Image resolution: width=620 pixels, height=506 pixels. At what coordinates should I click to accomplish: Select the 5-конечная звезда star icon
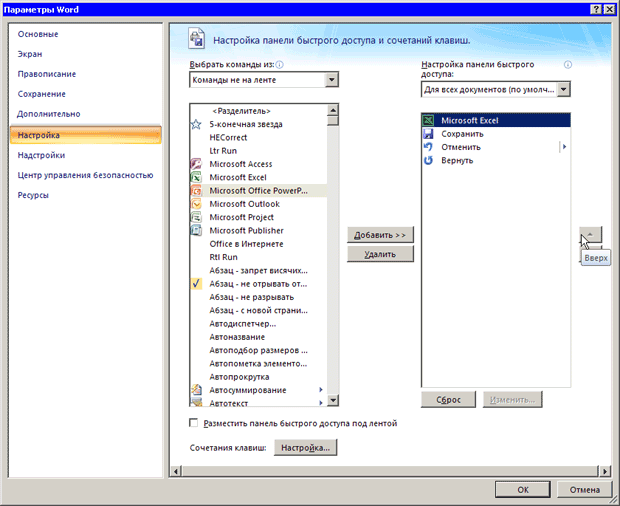pyautogui.click(x=196, y=125)
